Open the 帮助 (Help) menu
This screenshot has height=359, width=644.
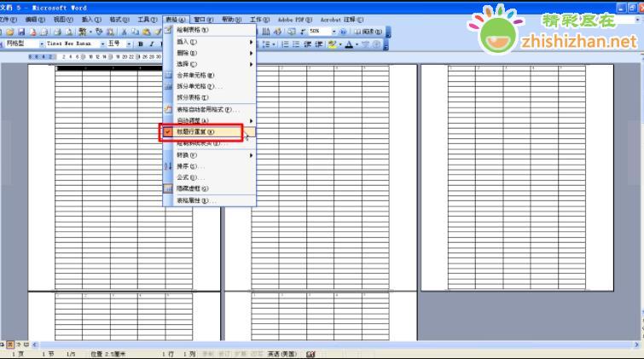(231, 20)
